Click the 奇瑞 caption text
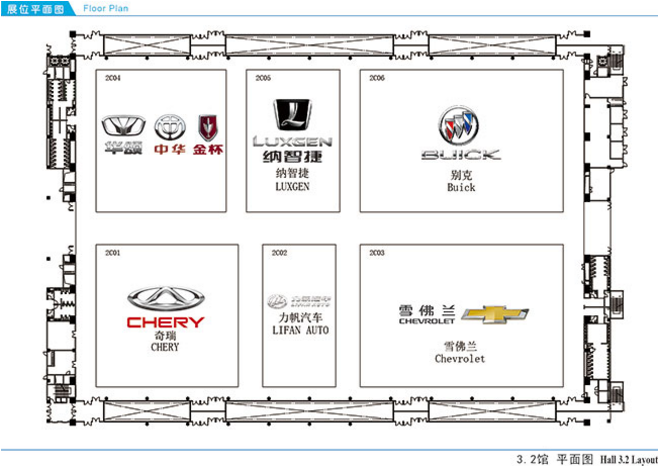Screen dimensions: 661x466 click(165, 336)
